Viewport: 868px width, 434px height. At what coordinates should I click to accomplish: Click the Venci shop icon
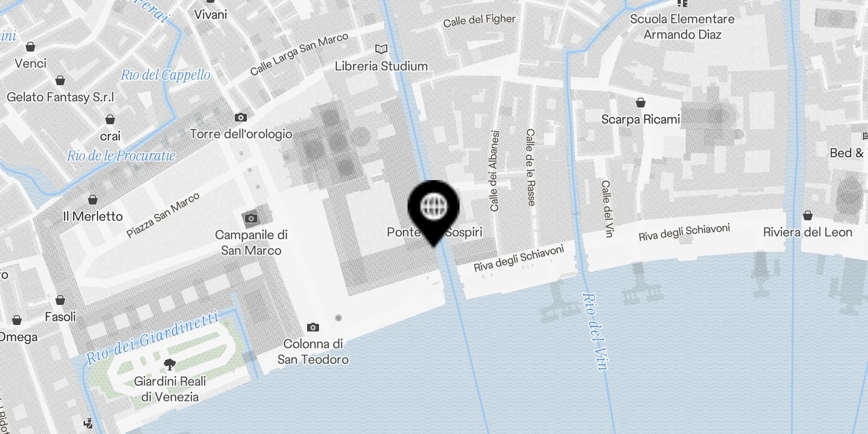pyautogui.click(x=31, y=47)
